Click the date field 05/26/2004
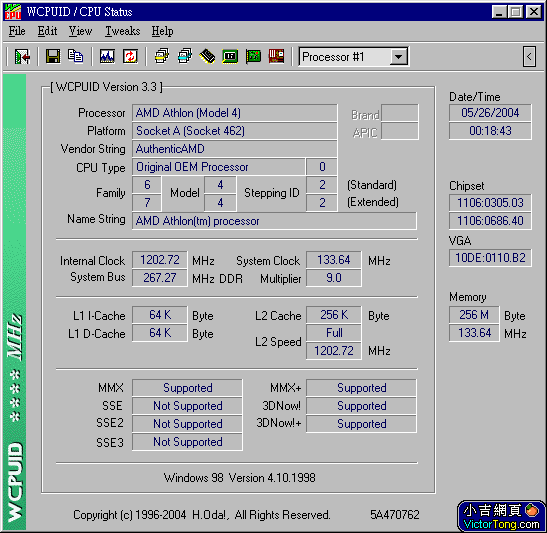Viewport: 547px width, 533px height. [x=490, y=113]
